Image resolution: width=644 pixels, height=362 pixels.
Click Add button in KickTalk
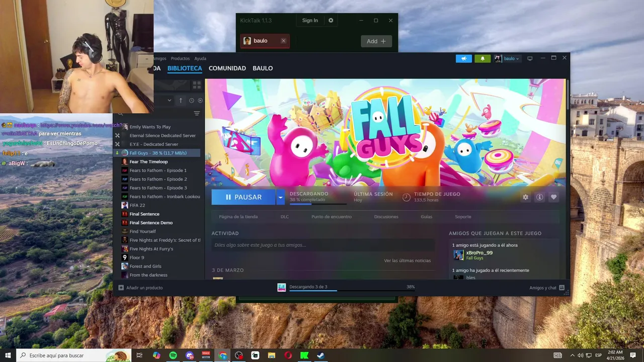point(376,41)
